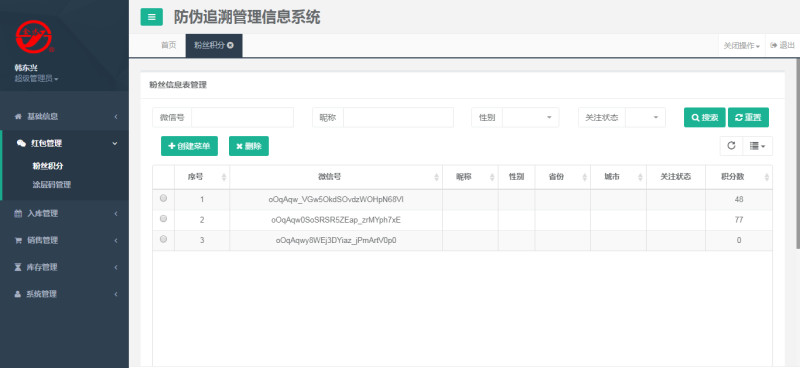Image resolution: width=800 pixels, height=368 pixels.
Task: Select radio button for row 3
Action: point(163,239)
